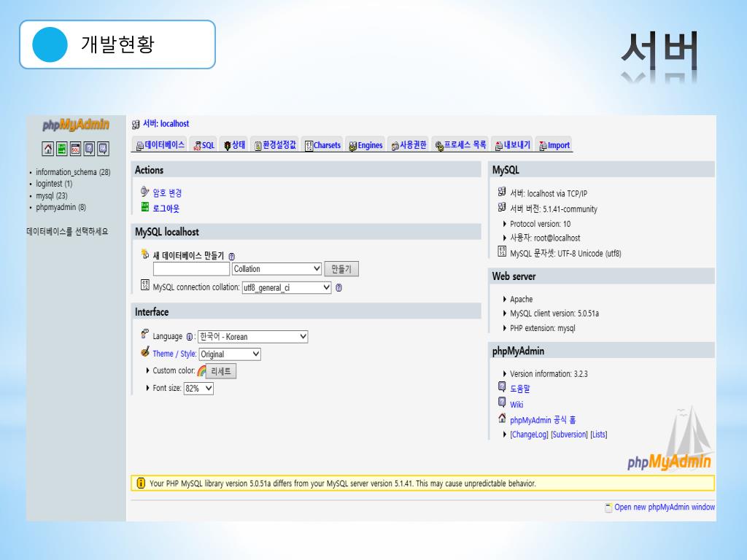
Task: Click the text 사용자: root@localhost
Action: click(x=544, y=238)
